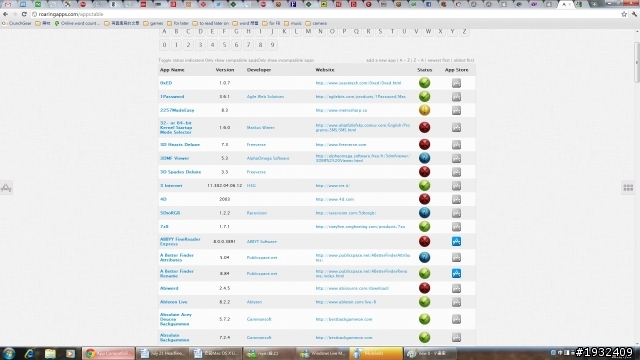
Task: Enable Only show compatible apps filter
Action: tap(231, 60)
